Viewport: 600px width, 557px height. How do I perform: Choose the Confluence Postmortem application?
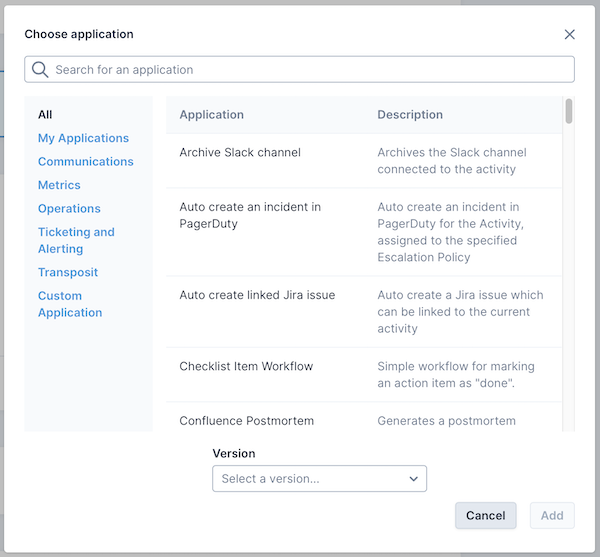246,421
